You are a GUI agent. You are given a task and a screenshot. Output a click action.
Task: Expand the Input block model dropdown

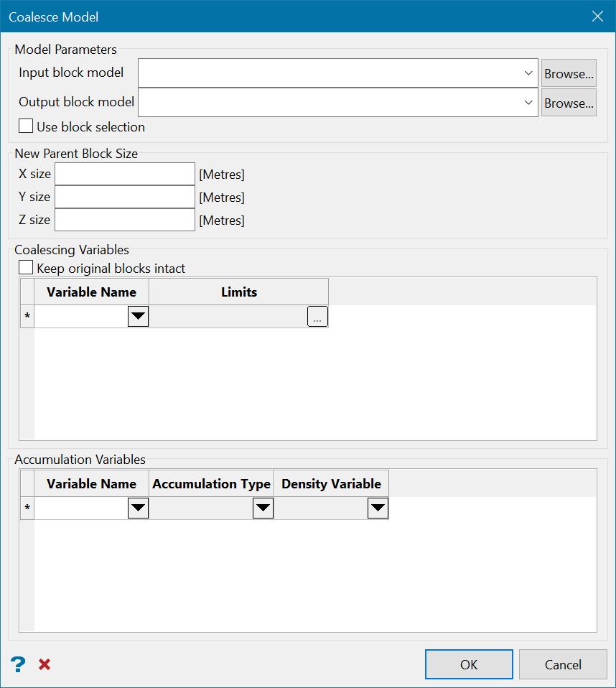(528, 73)
